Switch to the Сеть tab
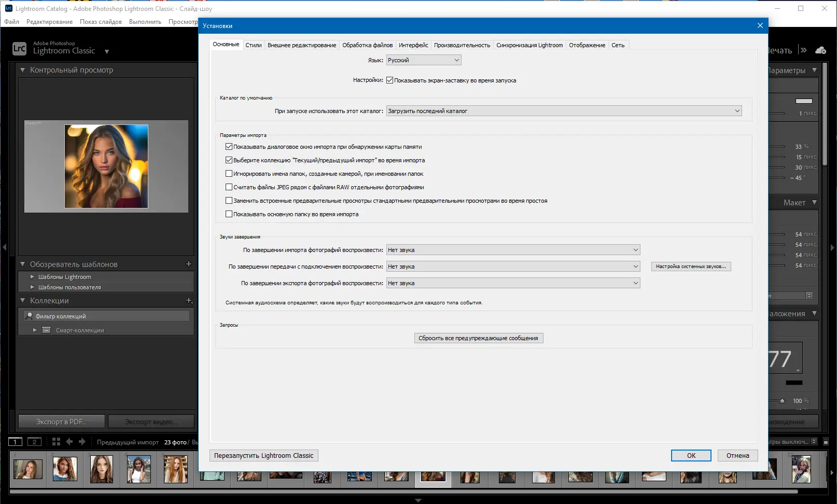 [618, 45]
